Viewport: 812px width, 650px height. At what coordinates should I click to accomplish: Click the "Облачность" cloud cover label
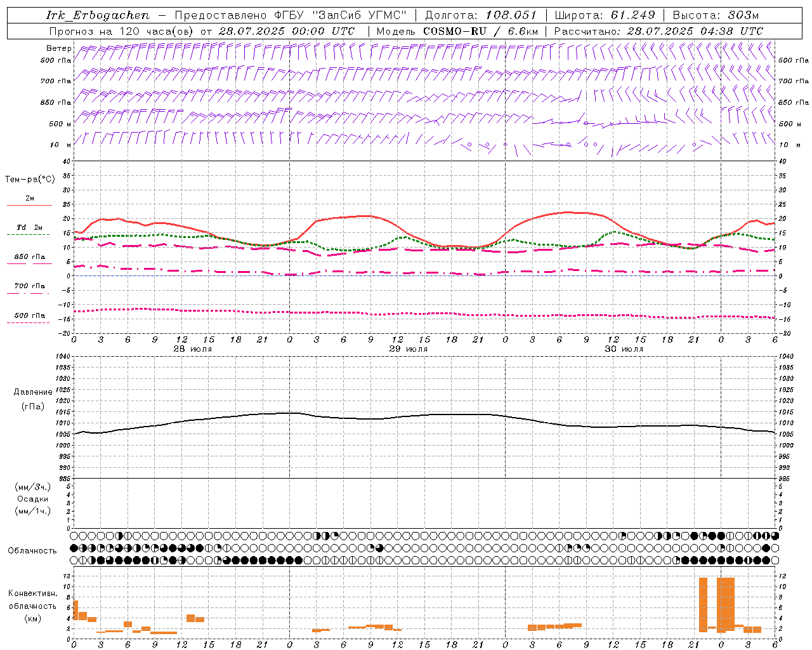tap(32, 550)
